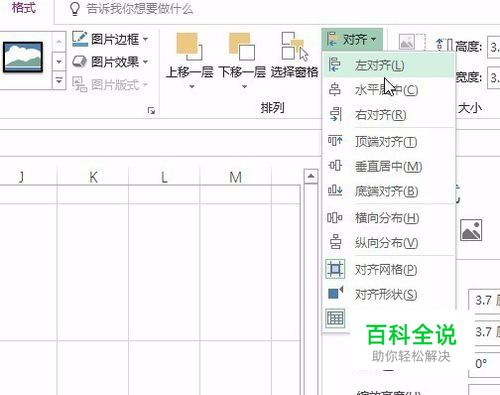The image size is (500, 395).
Task: Click the lightbulb Tell Me icon
Action: point(75,9)
